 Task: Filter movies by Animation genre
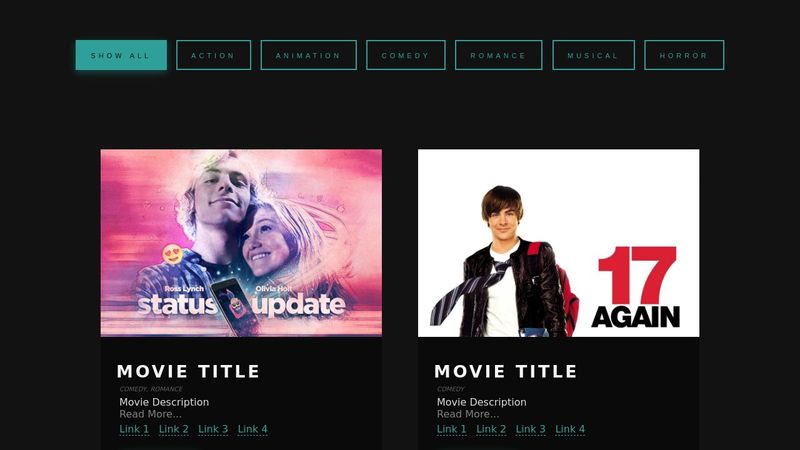point(308,55)
